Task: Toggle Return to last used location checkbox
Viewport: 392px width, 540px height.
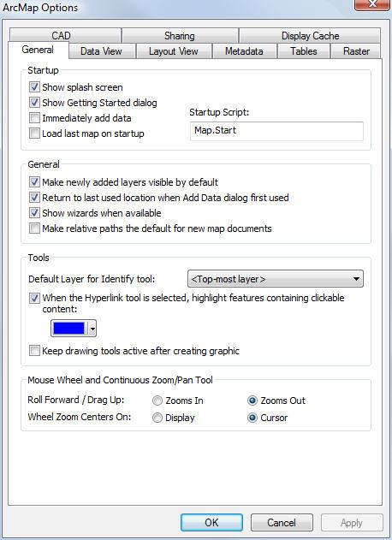Action: pos(34,198)
